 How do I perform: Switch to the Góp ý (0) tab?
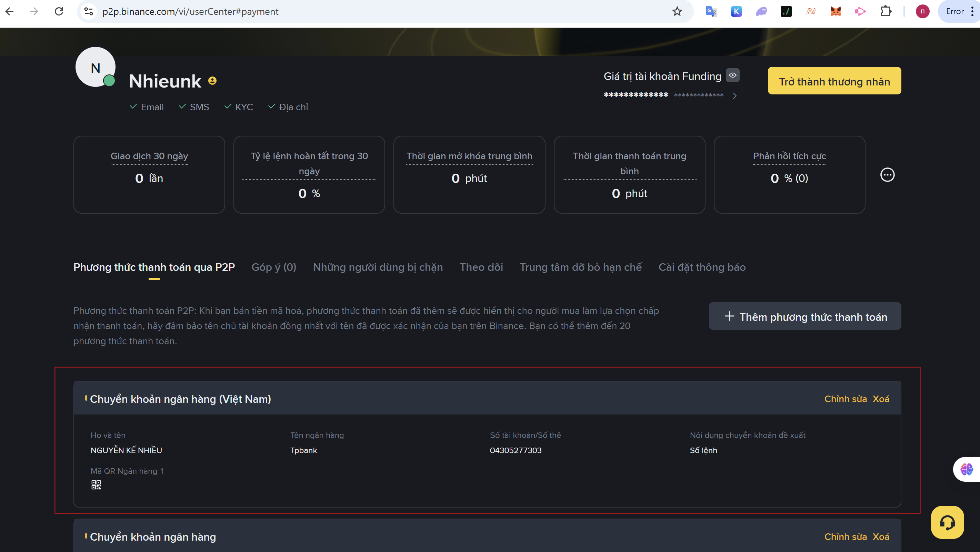tap(273, 267)
